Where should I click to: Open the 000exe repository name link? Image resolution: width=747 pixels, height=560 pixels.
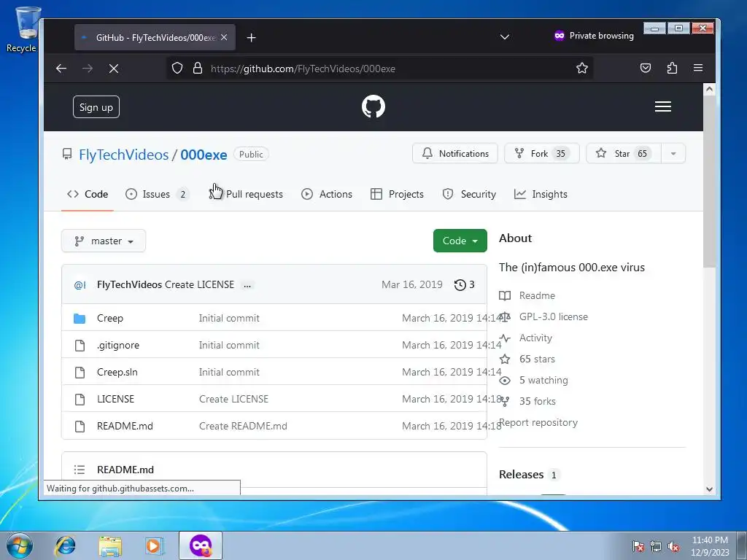point(204,155)
